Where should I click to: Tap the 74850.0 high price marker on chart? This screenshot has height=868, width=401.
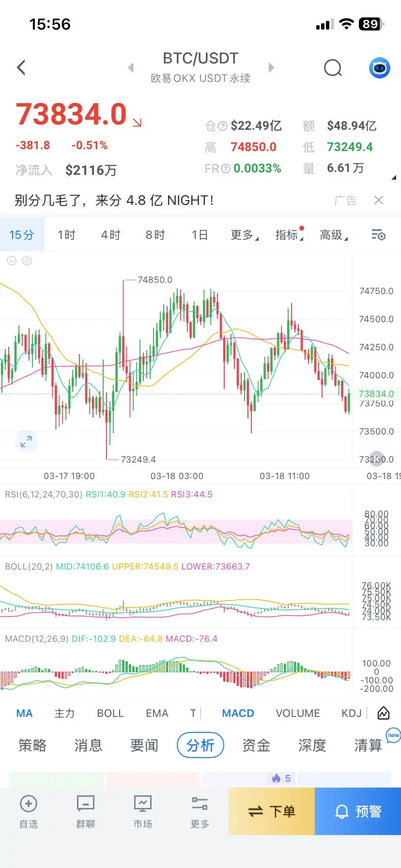[154, 279]
